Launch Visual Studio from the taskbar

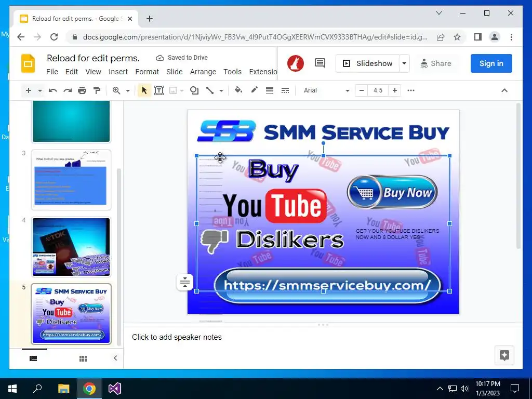[x=115, y=389]
